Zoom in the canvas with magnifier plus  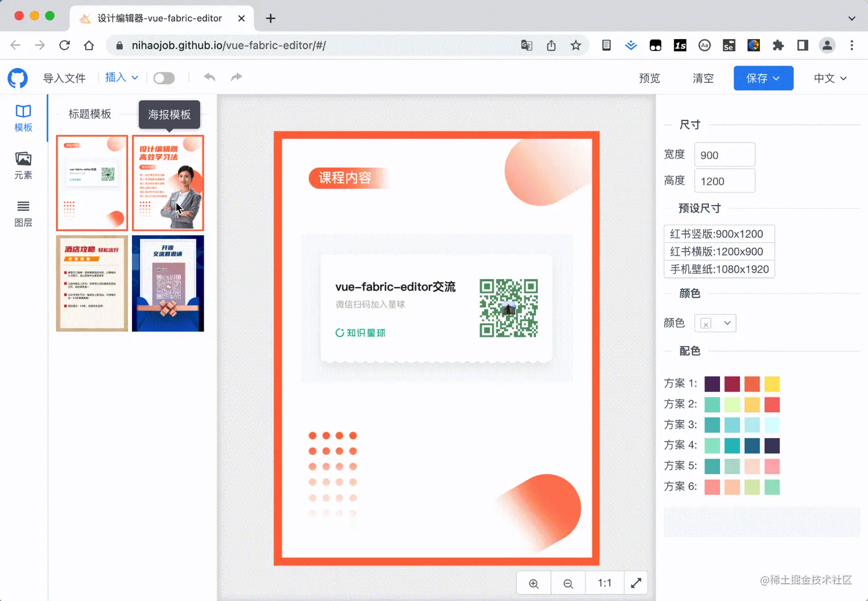[x=534, y=583]
